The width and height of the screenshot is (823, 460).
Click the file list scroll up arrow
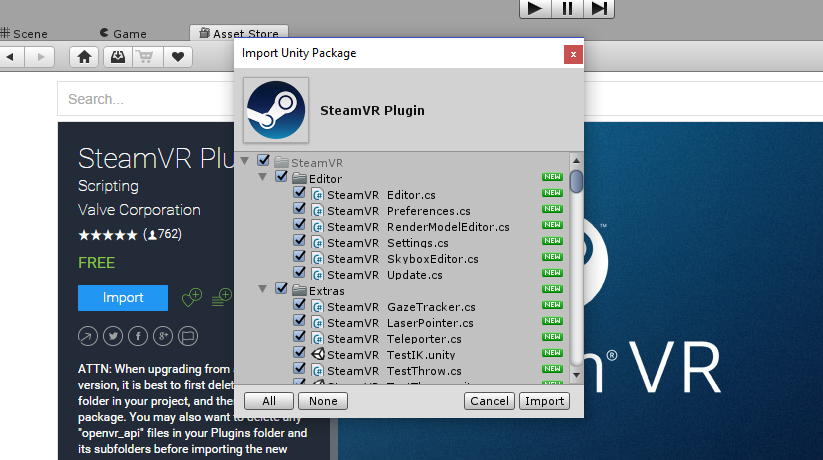pyautogui.click(x=576, y=161)
